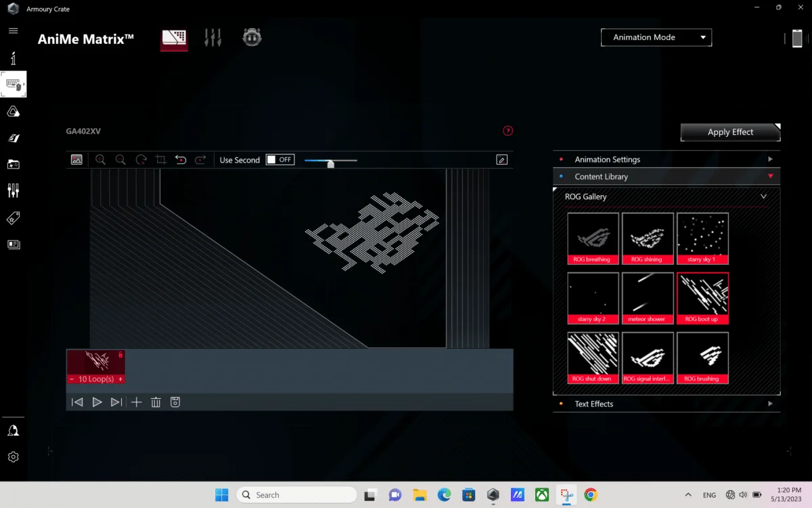
Task: Click the undo arrow icon
Action: point(181,160)
